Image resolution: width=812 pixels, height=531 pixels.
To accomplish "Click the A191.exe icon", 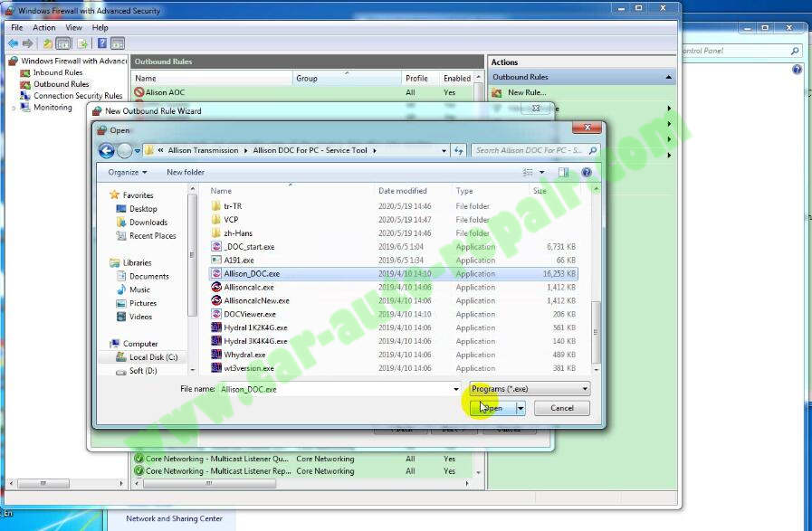I will 216,260.
